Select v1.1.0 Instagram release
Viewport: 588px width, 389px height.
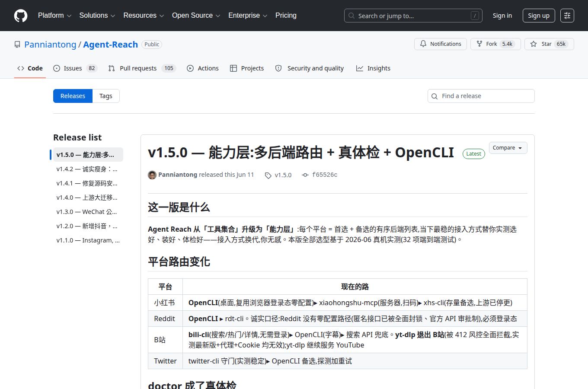(88, 240)
